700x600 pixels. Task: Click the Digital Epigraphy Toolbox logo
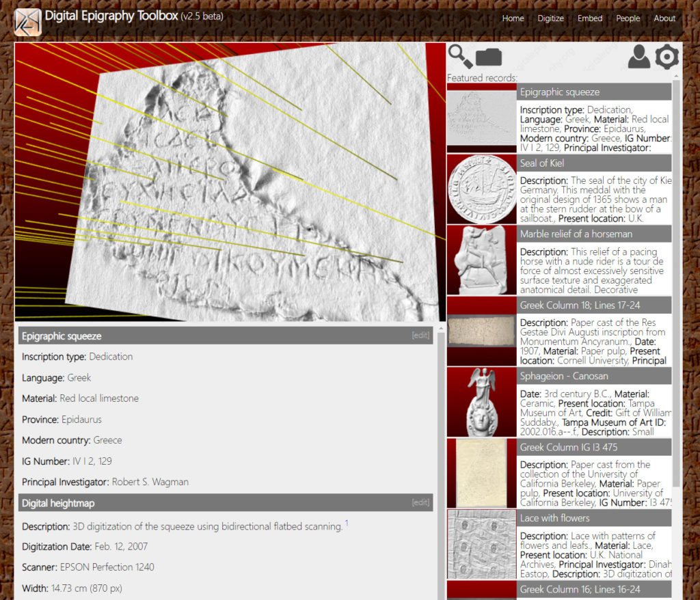tap(28, 22)
